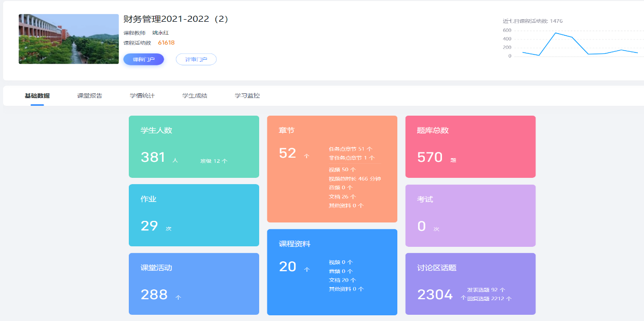Viewport: 644px width, 321px height.
Task: Go to the 学生成绩 tab
Action: pos(194,96)
